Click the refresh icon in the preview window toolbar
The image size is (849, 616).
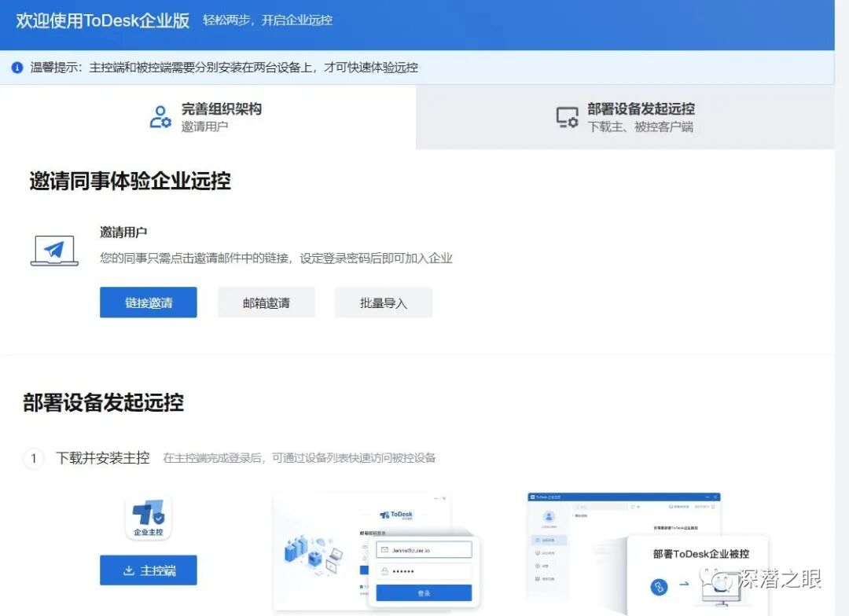coord(633,507)
